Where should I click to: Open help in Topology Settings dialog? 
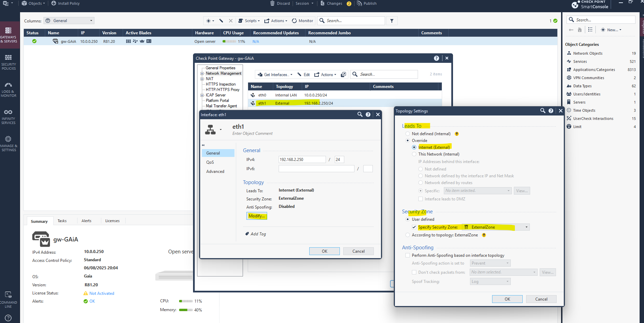pyautogui.click(x=551, y=111)
